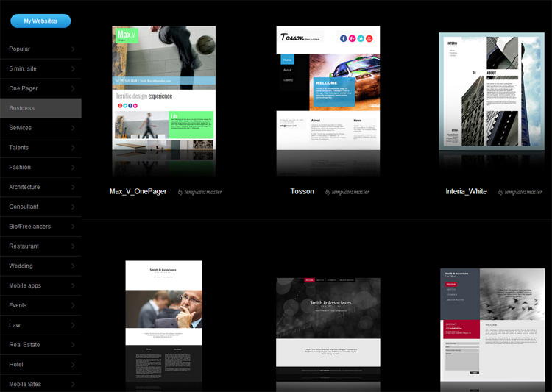This screenshot has width=552, height=392.
Task: Browse the Mobile apps category
Action: coord(25,285)
